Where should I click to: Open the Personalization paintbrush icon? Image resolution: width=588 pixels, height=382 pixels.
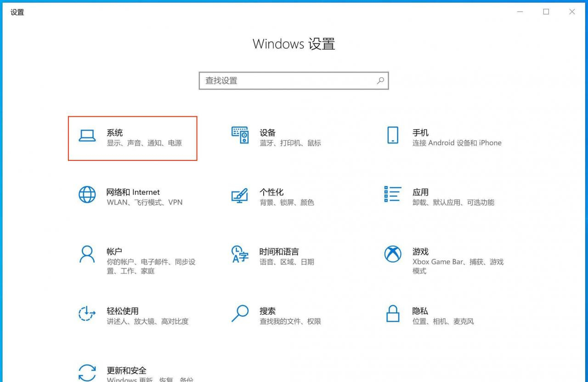(240, 195)
